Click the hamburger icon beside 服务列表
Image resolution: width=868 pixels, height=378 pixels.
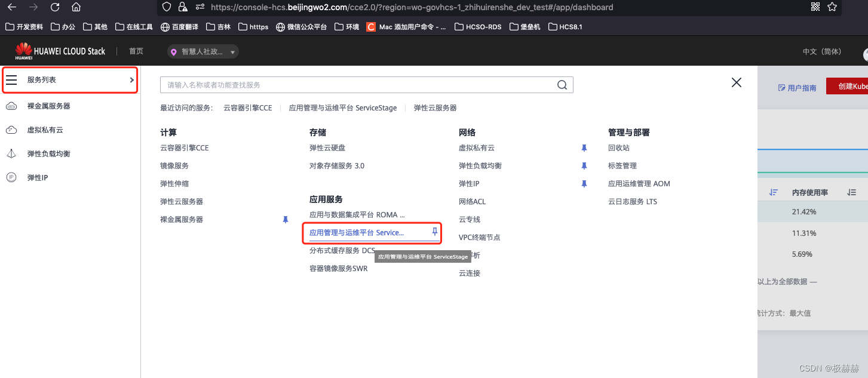pyautogui.click(x=11, y=80)
